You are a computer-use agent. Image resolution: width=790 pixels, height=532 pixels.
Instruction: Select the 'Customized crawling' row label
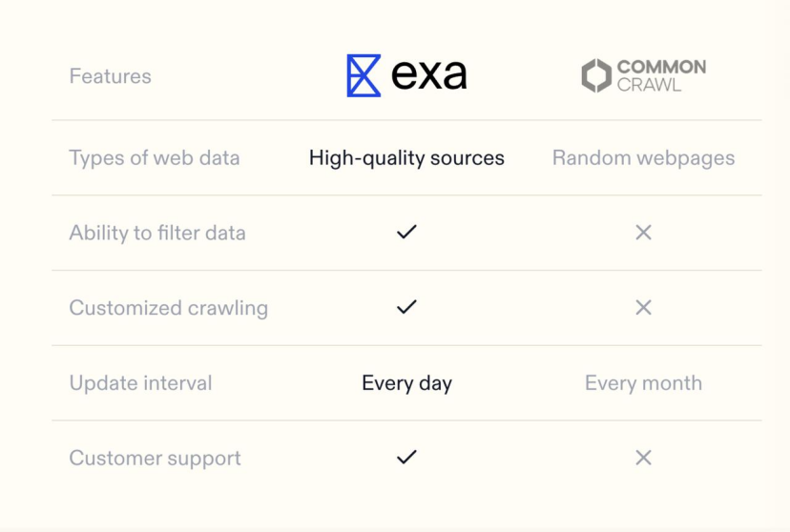pos(168,308)
